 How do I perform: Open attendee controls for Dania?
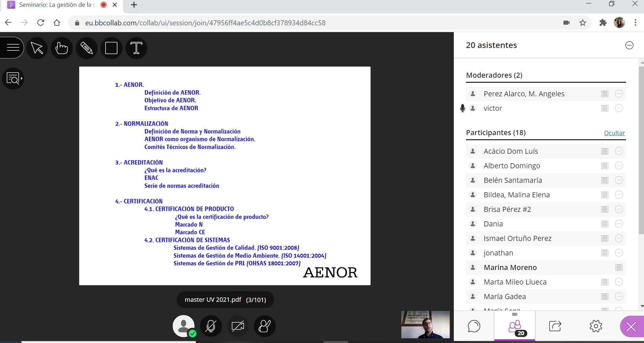(x=619, y=224)
